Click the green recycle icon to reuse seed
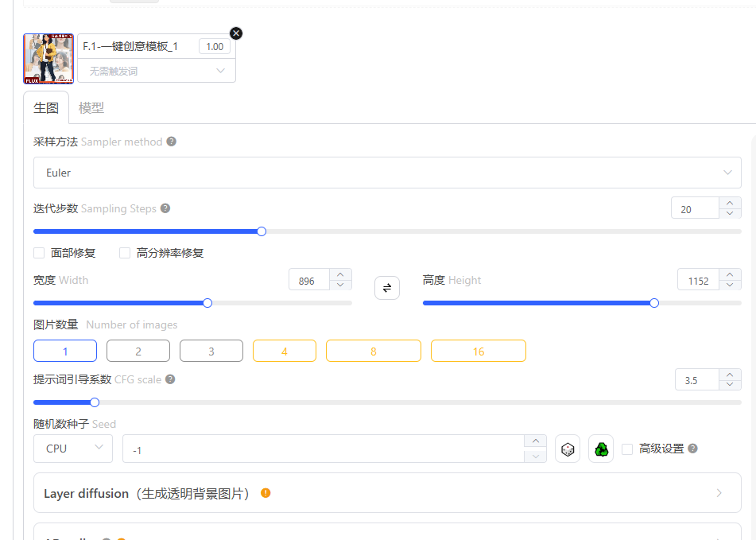The width and height of the screenshot is (756, 540). (601, 449)
